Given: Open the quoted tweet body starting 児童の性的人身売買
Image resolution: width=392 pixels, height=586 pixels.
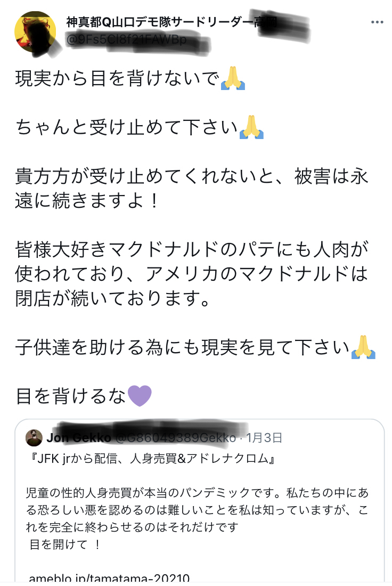Looking at the screenshot, I should tap(196, 510).
